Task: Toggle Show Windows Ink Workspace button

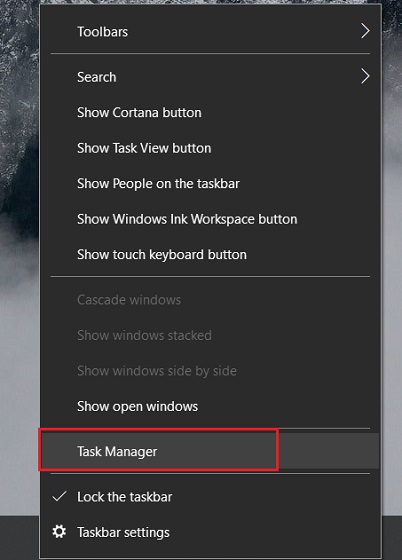Action: [x=210, y=219]
